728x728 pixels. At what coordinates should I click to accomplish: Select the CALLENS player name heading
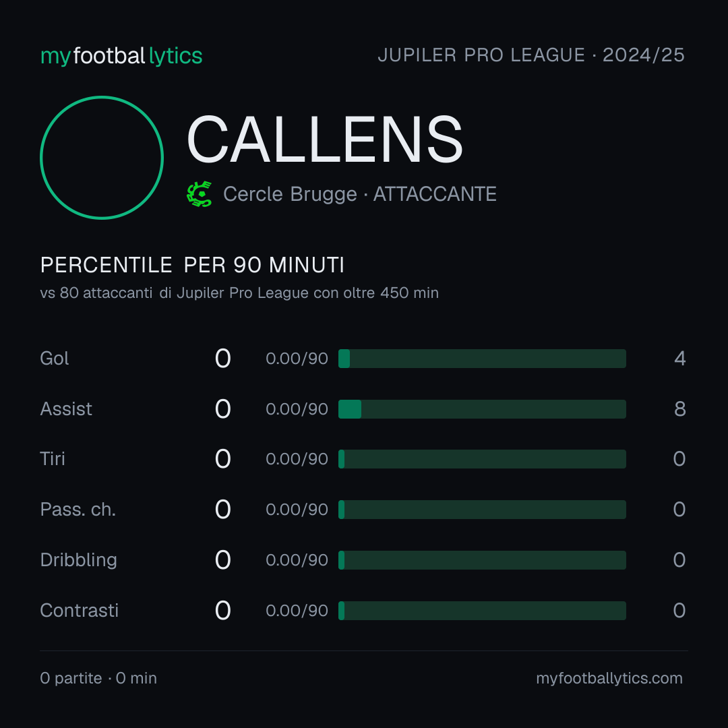pyautogui.click(x=324, y=140)
